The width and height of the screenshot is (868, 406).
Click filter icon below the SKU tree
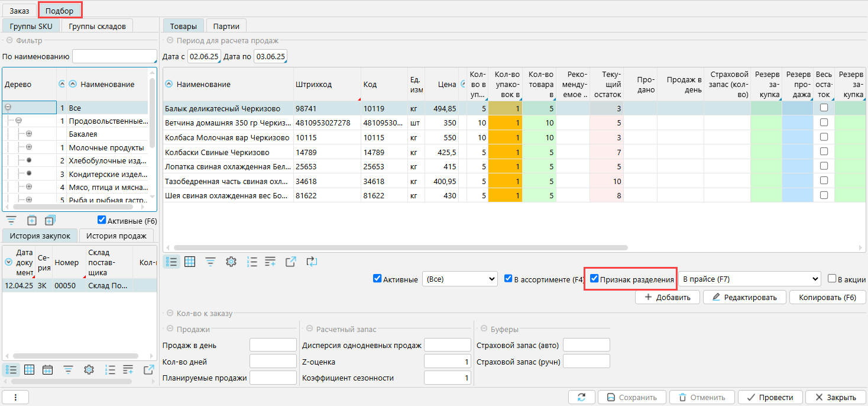(x=11, y=221)
